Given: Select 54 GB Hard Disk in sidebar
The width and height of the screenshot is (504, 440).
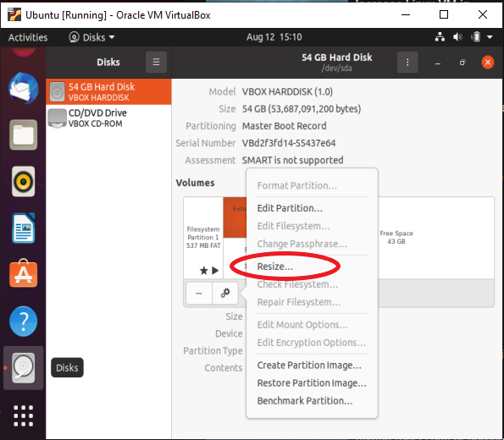Looking at the screenshot, I should coord(108,91).
